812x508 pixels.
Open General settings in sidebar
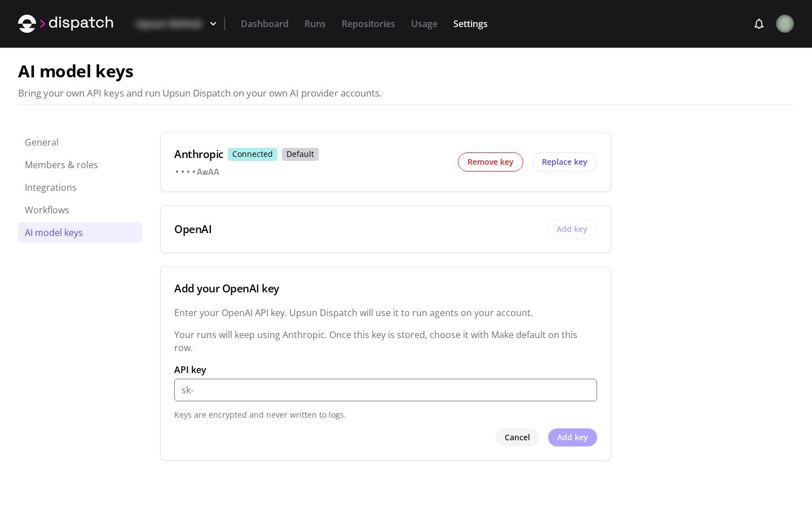tap(80, 142)
